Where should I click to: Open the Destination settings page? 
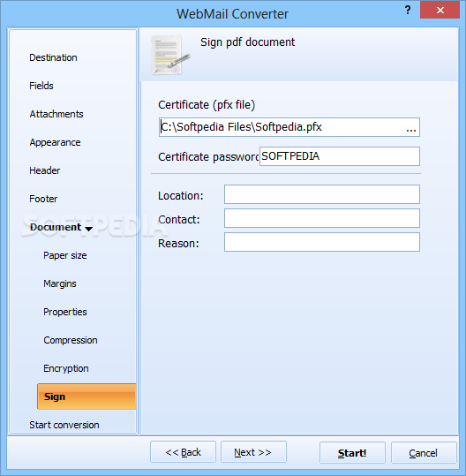click(x=53, y=57)
